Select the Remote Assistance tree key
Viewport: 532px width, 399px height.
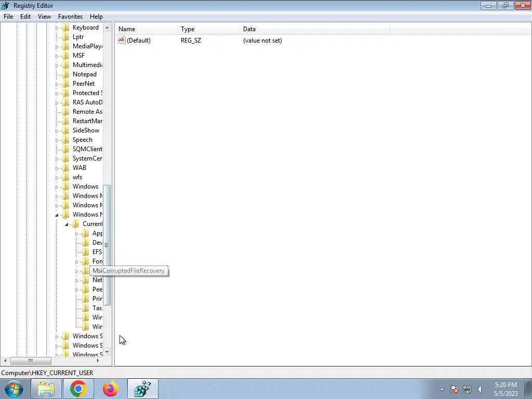point(87,112)
